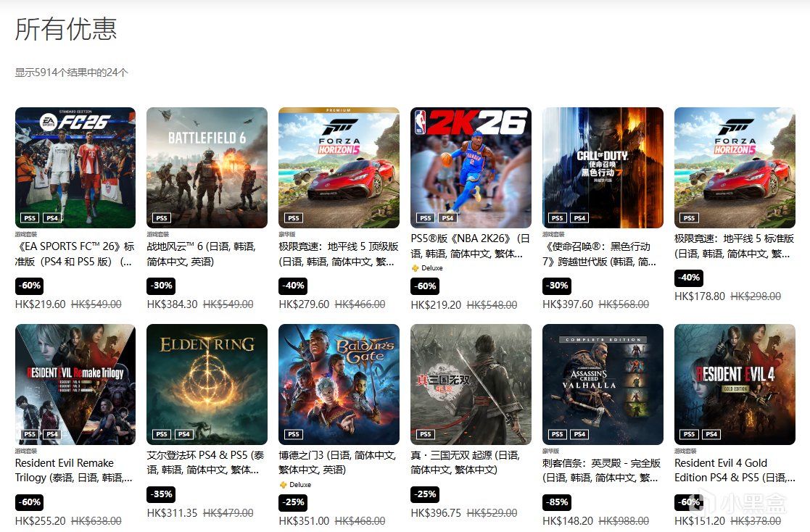Screen dimensions: 810x532
Task: Open the Assassin's Creed Valhalla Complete Edition cover
Action: click(603, 384)
